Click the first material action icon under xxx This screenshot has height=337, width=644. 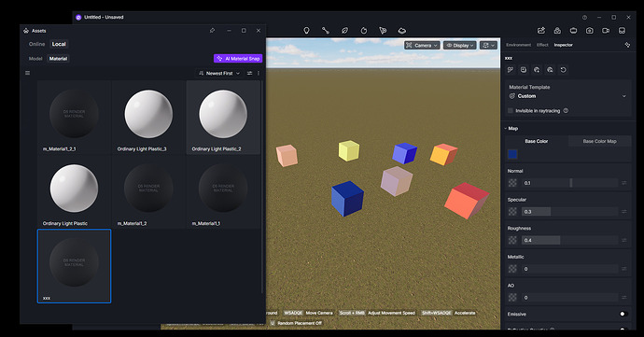(x=511, y=70)
